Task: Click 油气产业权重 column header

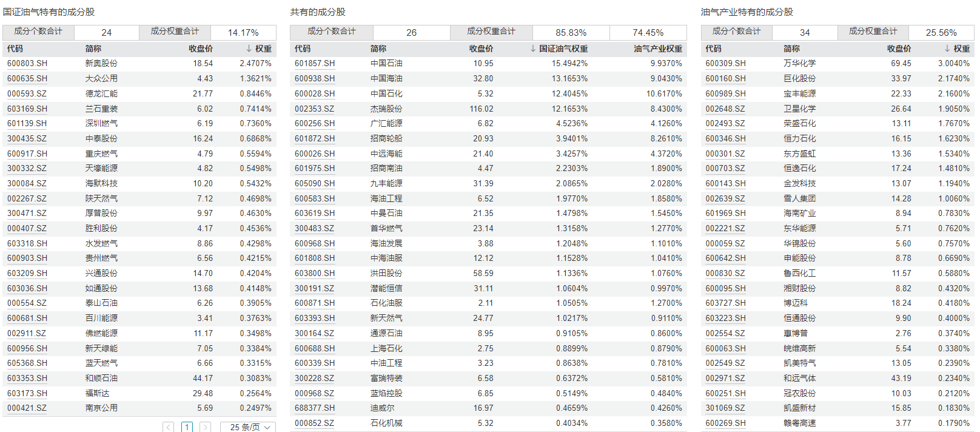Action: pos(659,49)
